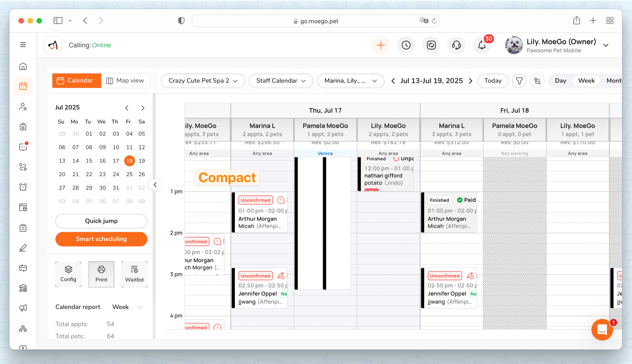Image resolution: width=632 pixels, height=364 pixels.
Task: Expand the Calendar report Week dropdown
Action: point(127,307)
